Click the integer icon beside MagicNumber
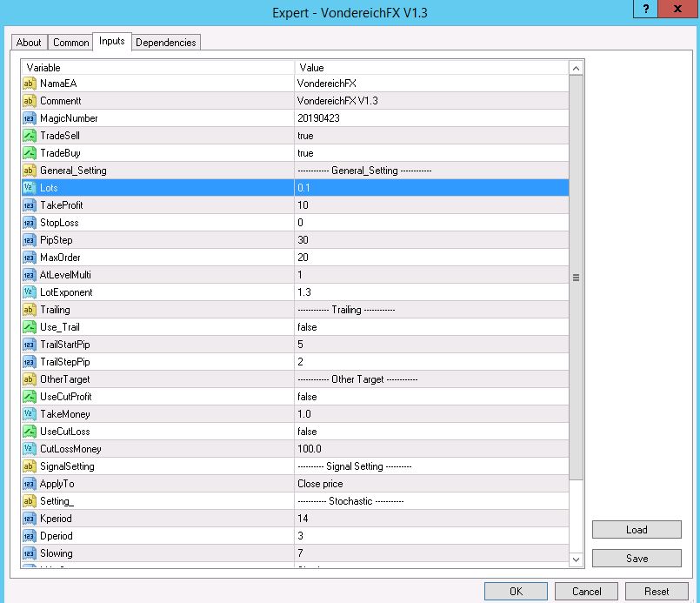Image resolution: width=700 pixels, height=603 pixels. tap(29, 118)
